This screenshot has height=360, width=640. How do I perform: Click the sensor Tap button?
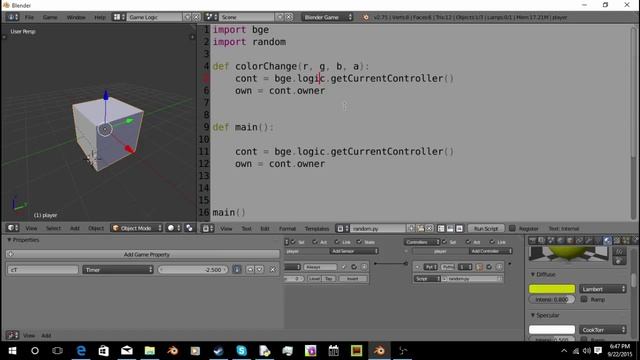[x=329, y=278]
